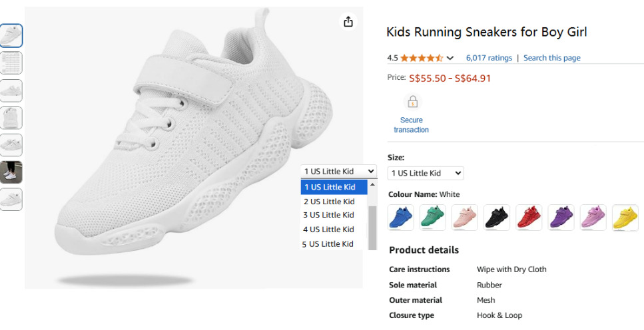Select the green sneaker colour swatch
This screenshot has height=330, width=644.
pos(433,218)
